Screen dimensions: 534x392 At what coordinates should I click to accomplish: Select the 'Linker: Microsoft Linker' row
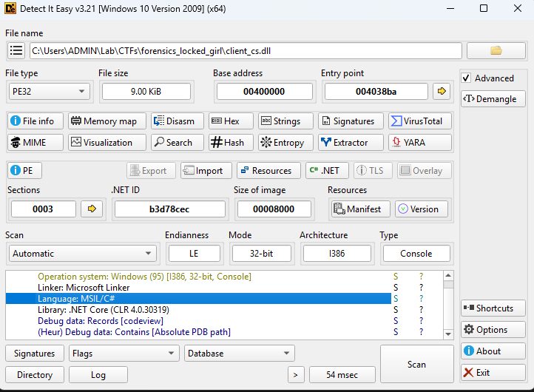point(198,288)
